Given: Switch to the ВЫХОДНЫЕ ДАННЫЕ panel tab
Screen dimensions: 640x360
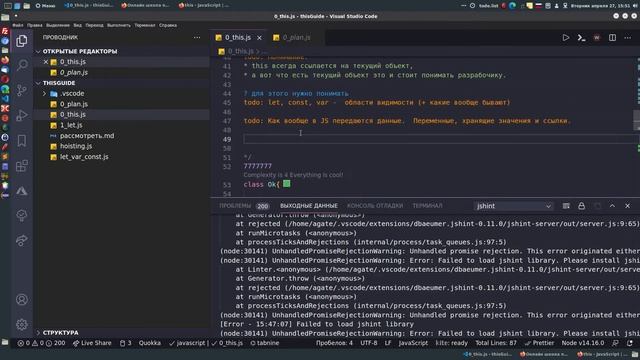Looking at the screenshot, I should pyautogui.click(x=309, y=206).
